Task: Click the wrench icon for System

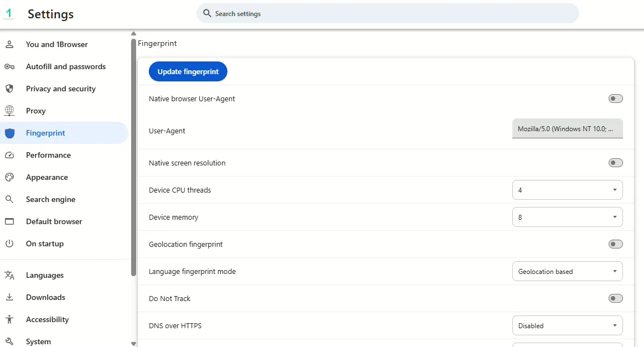Action: click(x=9, y=341)
